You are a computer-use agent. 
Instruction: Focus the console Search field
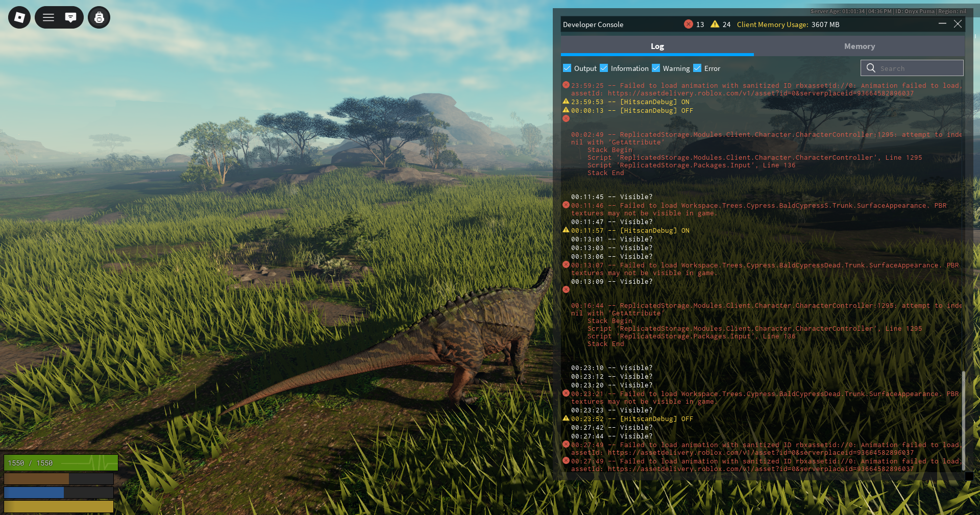912,68
